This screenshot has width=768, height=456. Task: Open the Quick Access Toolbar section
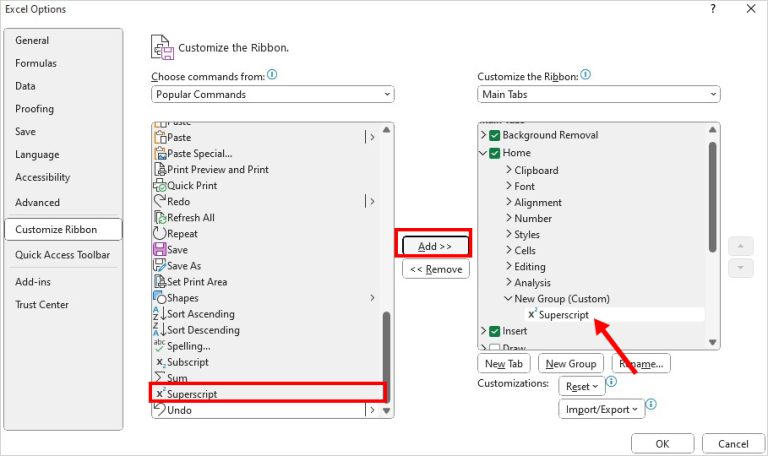click(x=62, y=255)
